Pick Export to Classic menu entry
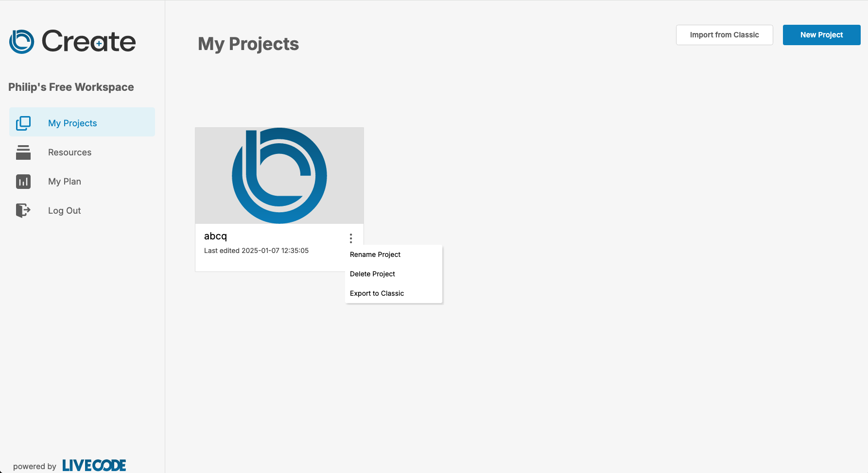The width and height of the screenshot is (868, 473). pos(394,293)
